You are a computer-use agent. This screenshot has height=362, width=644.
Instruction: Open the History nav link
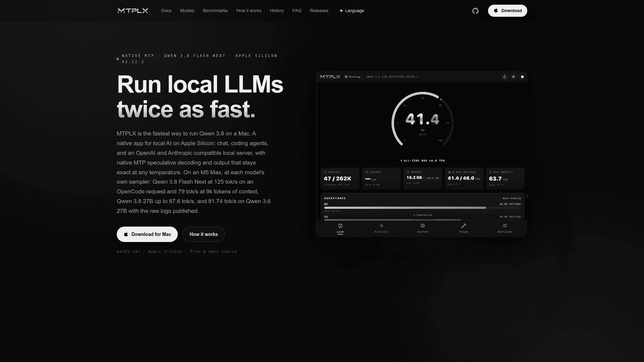277,11
